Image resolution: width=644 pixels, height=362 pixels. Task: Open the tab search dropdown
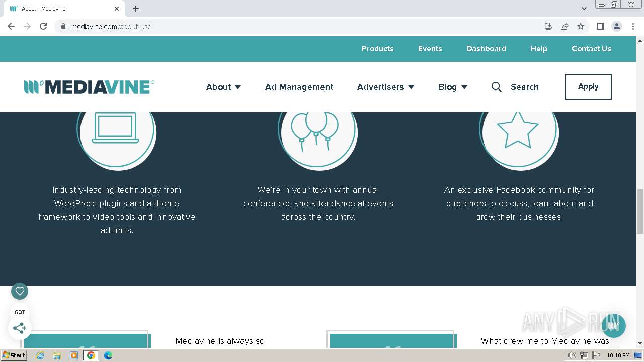584,9
